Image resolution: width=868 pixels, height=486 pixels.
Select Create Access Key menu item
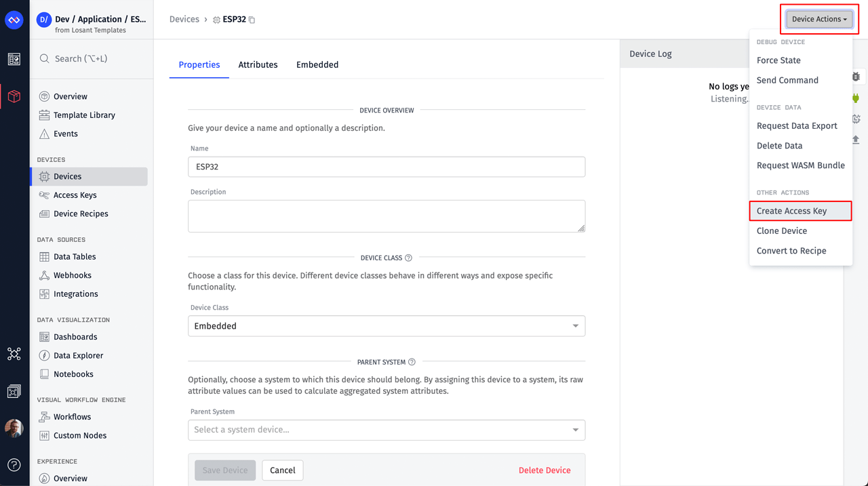click(x=800, y=211)
